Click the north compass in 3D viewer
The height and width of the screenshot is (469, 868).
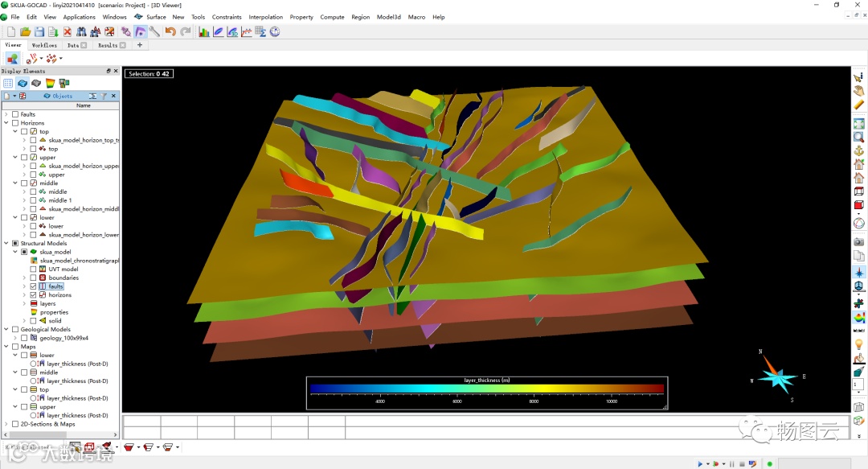(778, 376)
